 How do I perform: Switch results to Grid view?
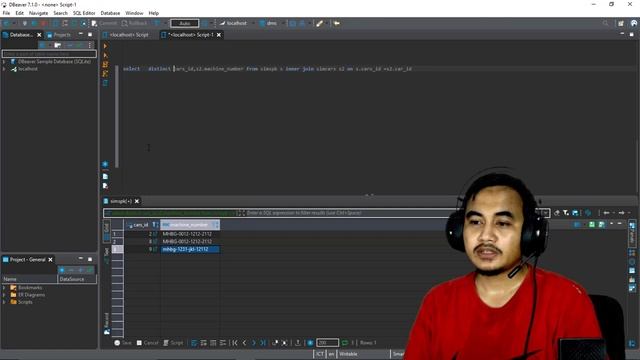tap(107, 232)
